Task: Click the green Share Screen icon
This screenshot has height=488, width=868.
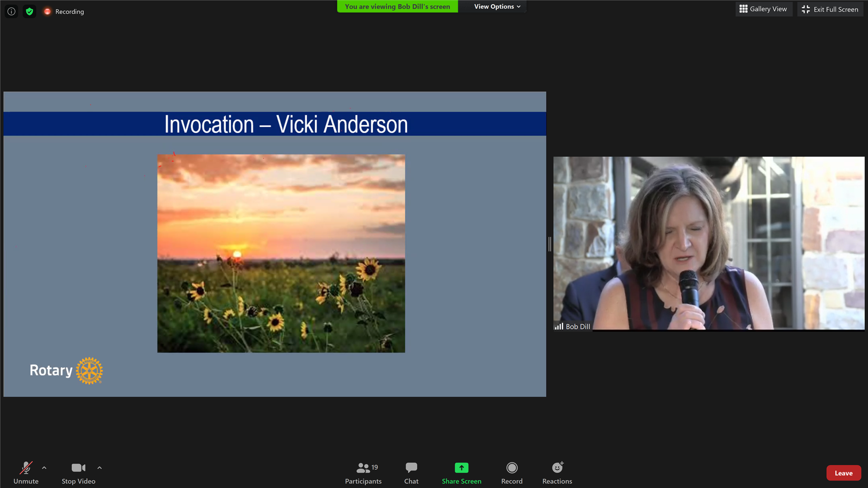Action: coord(461,468)
